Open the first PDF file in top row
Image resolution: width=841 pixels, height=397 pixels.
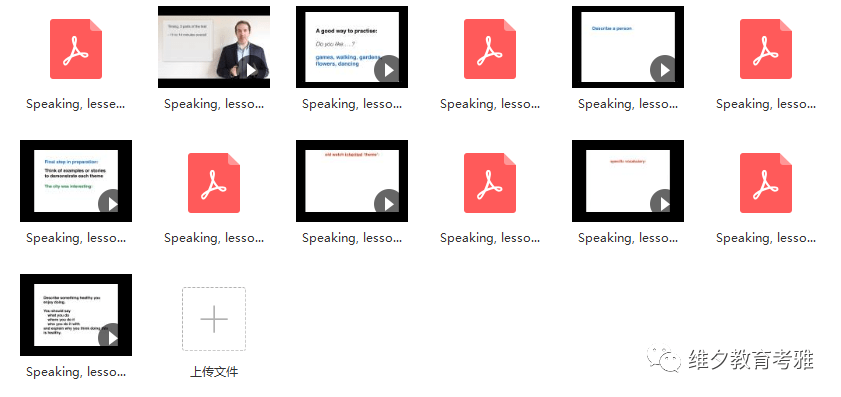pyautogui.click(x=76, y=49)
